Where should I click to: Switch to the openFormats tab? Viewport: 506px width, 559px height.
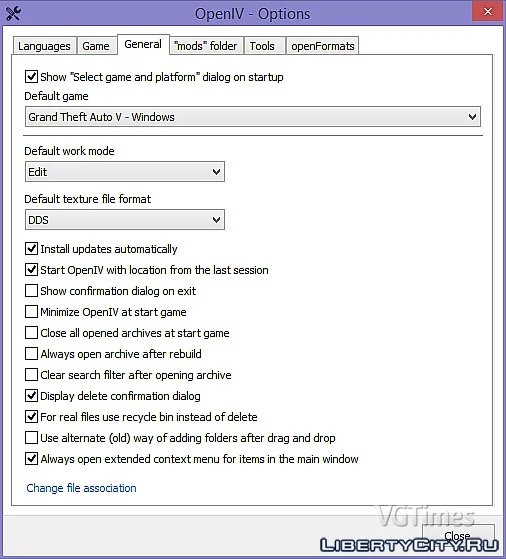[322, 46]
